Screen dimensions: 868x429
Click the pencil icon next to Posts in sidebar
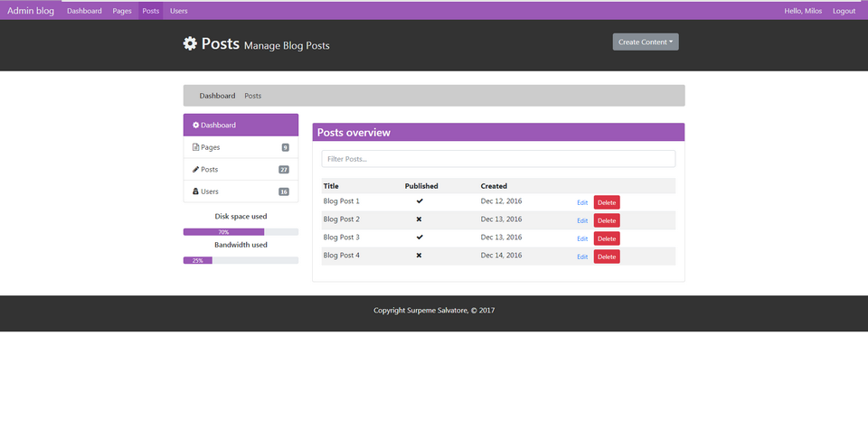[195, 169]
